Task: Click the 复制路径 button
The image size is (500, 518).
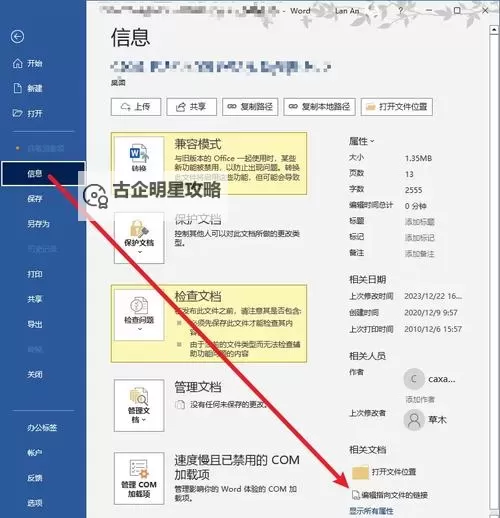Action: (x=250, y=107)
